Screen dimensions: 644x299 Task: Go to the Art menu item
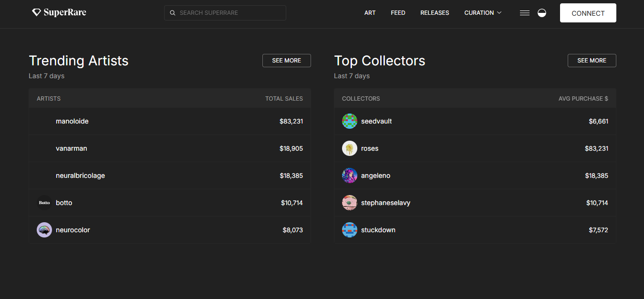[370, 13]
